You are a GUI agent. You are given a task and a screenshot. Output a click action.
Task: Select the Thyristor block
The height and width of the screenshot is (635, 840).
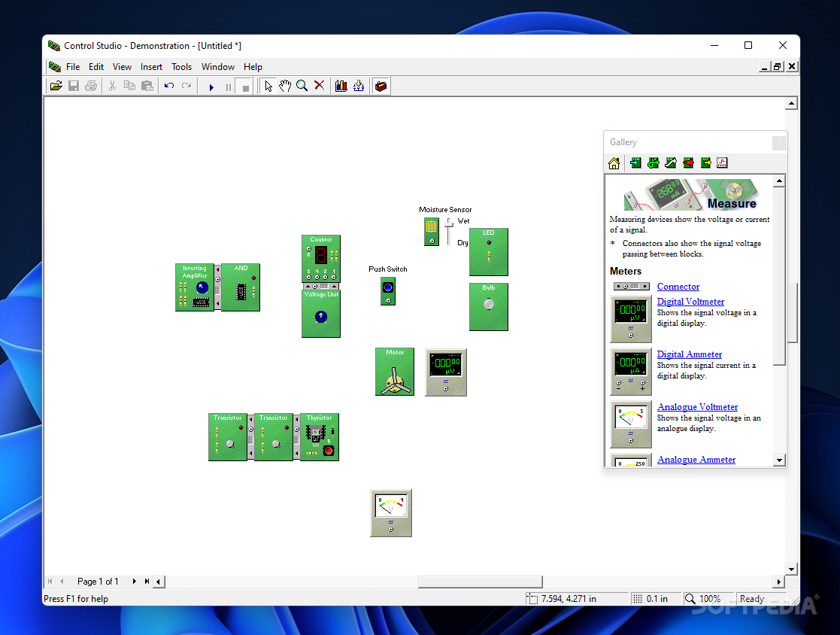[x=320, y=437]
